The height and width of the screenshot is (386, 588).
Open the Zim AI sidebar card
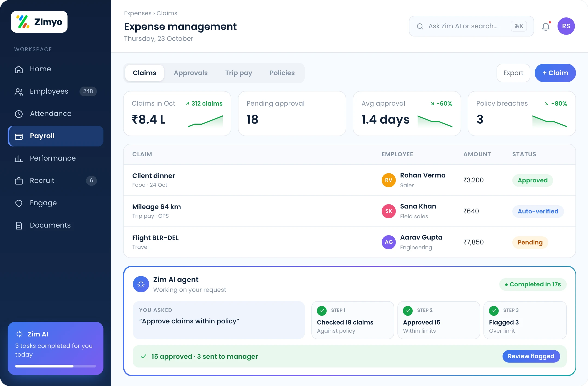tap(56, 348)
